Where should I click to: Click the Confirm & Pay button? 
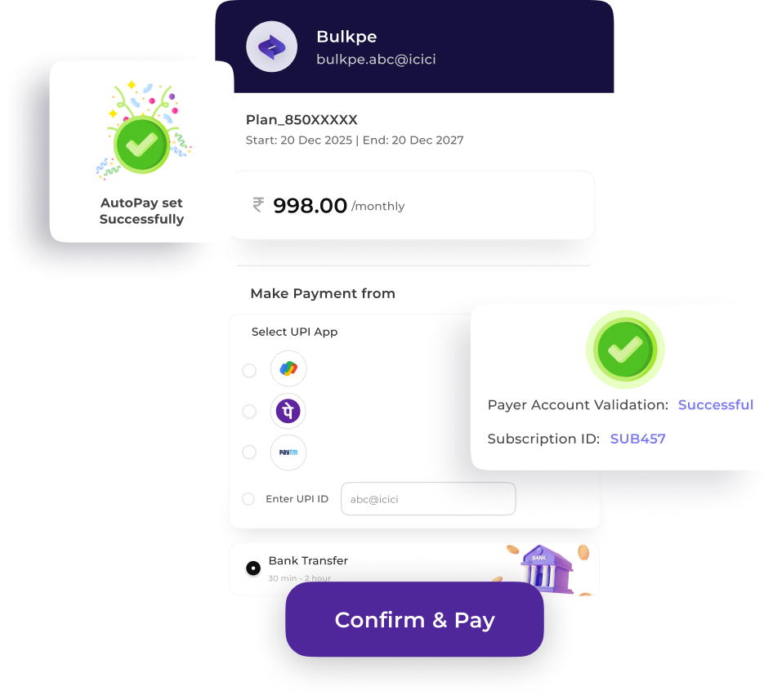414,619
